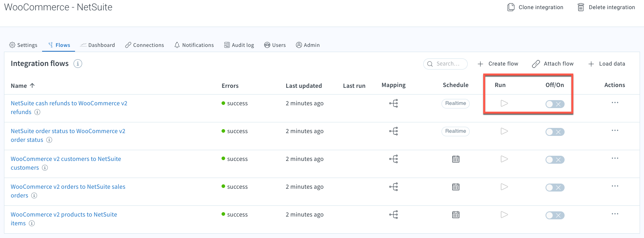Run the WooCommerce v2 orders flow
The height and width of the screenshot is (238, 644).
click(x=504, y=187)
